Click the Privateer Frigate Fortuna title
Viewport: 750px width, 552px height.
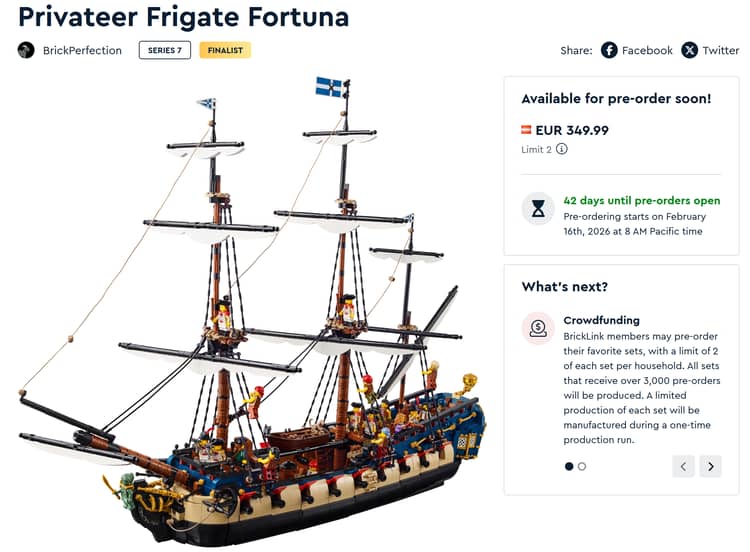point(184,16)
